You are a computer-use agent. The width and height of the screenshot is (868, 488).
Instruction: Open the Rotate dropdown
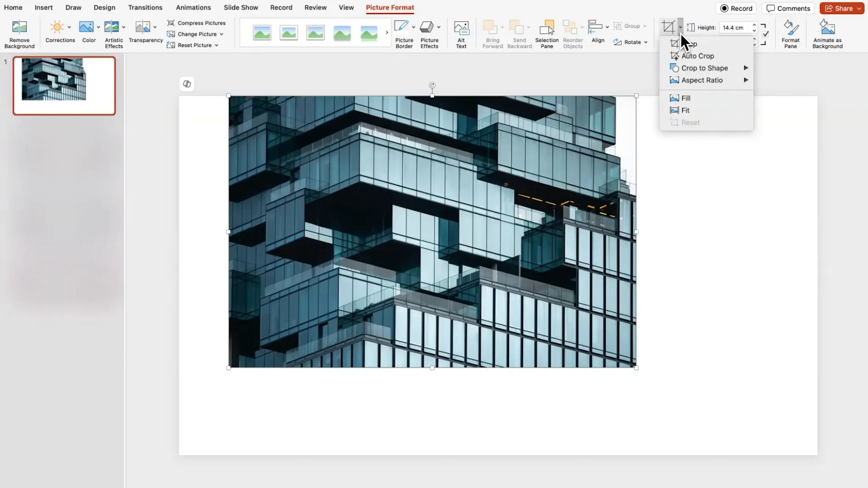coord(631,42)
